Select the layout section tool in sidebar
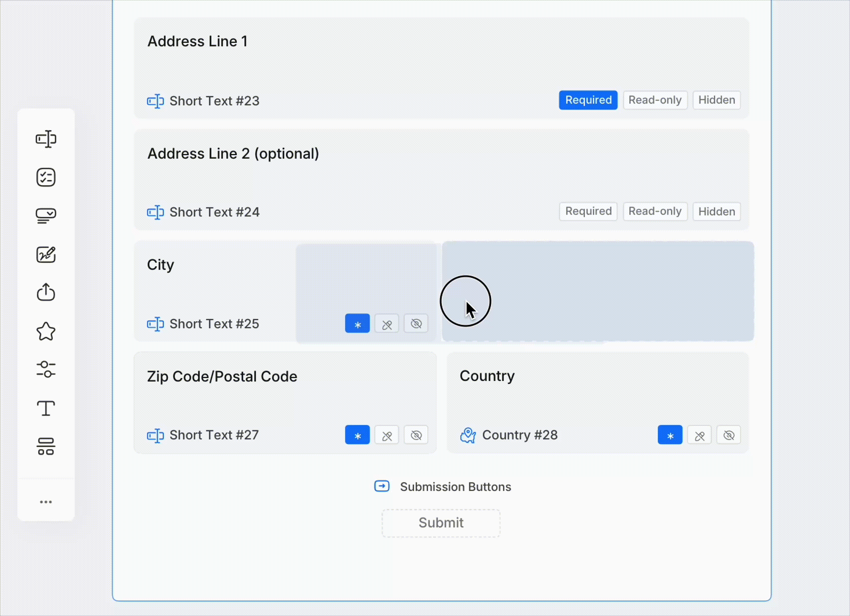Image resolution: width=850 pixels, height=616 pixels. click(x=46, y=446)
